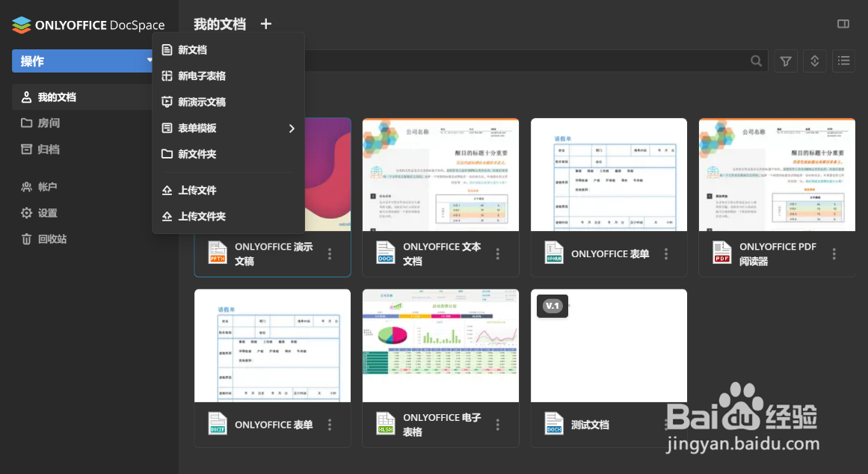This screenshot has height=474, width=868.
Task: Click the 我的文档 page heading
Action: pyautogui.click(x=220, y=24)
